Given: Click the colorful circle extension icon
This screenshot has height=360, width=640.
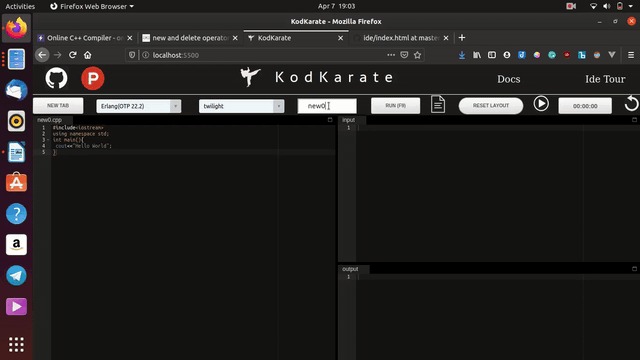Looking at the screenshot, I should pyautogui.click(x=537, y=55).
